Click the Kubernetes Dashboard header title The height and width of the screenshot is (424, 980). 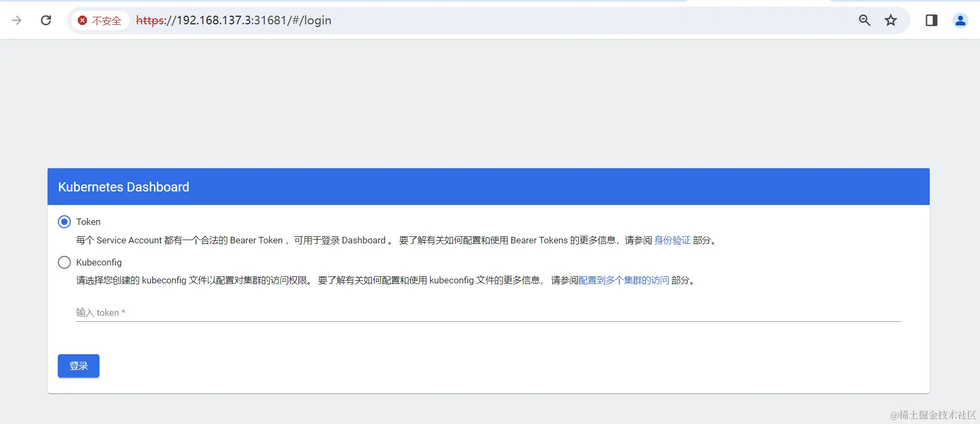(124, 187)
